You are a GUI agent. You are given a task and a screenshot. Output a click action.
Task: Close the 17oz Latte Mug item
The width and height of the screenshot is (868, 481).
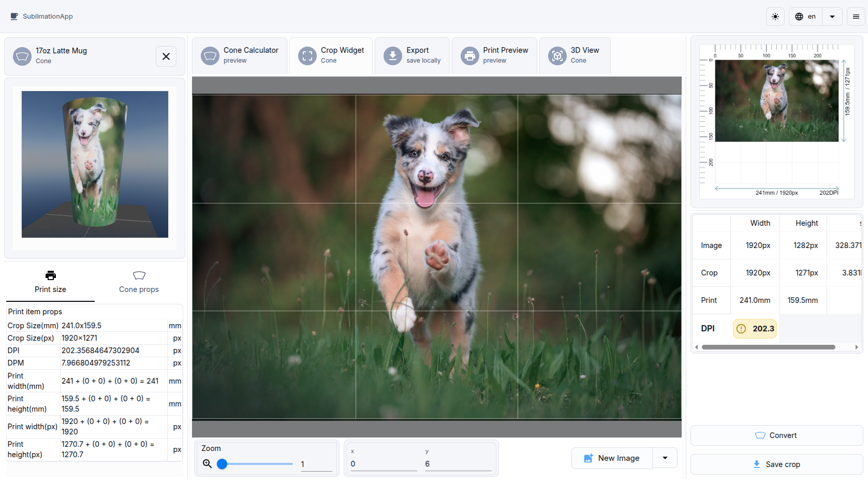click(166, 56)
